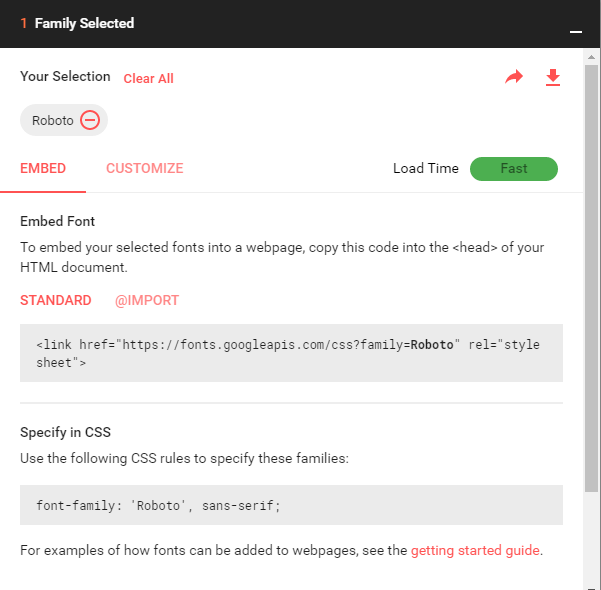The width and height of the screenshot is (601, 590).
Task: Click the share selection arrow icon
Action: (514, 77)
